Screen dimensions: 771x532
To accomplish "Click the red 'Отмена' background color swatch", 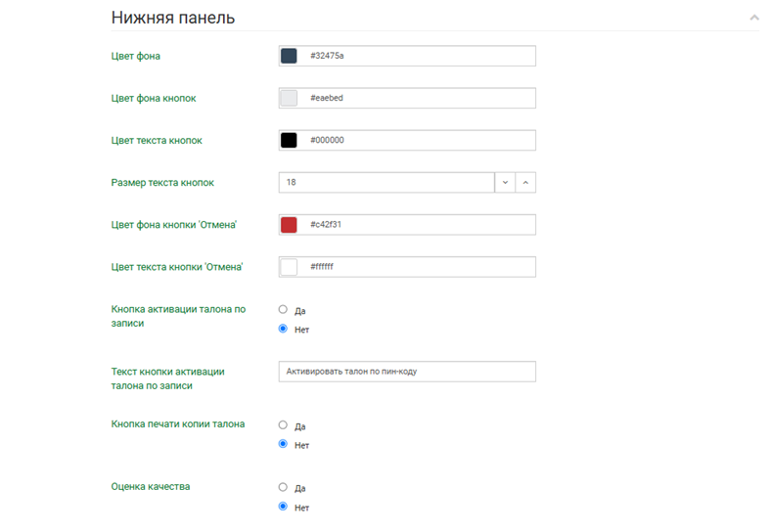I will [289, 225].
